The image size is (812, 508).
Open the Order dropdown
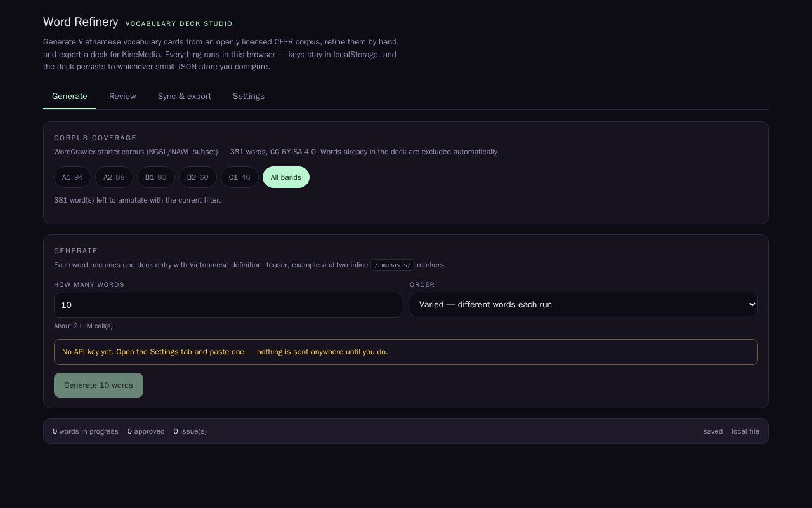584,305
